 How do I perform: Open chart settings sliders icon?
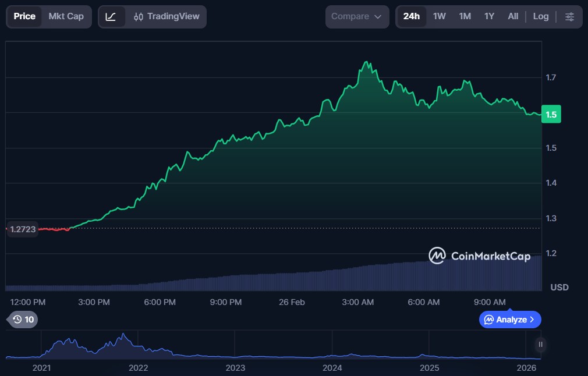point(569,16)
